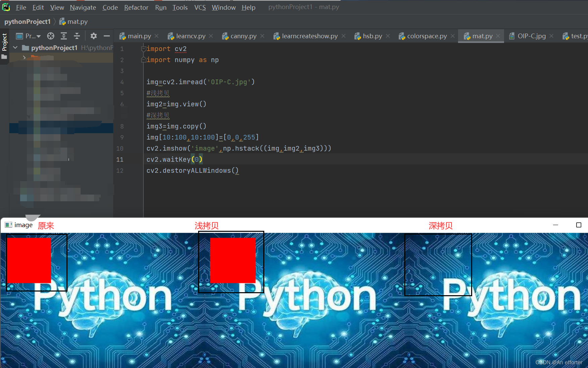Click the img3=img.copy() code line
The height and width of the screenshot is (368, 588).
(177, 126)
